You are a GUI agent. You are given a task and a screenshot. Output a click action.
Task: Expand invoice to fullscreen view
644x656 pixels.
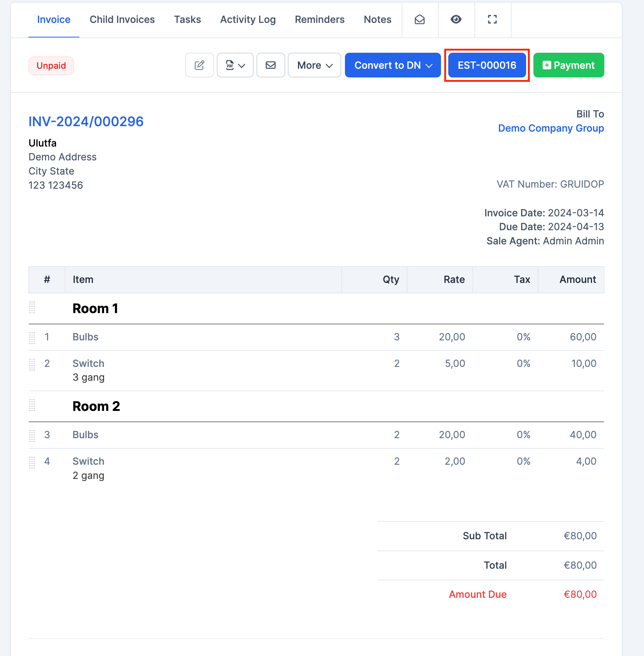point(493,20)
